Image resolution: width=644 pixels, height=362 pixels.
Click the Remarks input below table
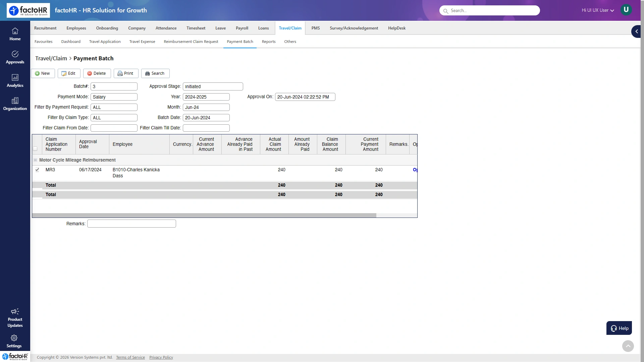pos(131,224)
